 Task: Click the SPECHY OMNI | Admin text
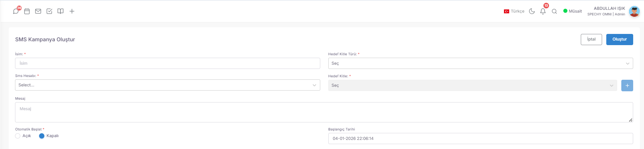(x=606, y=14)
